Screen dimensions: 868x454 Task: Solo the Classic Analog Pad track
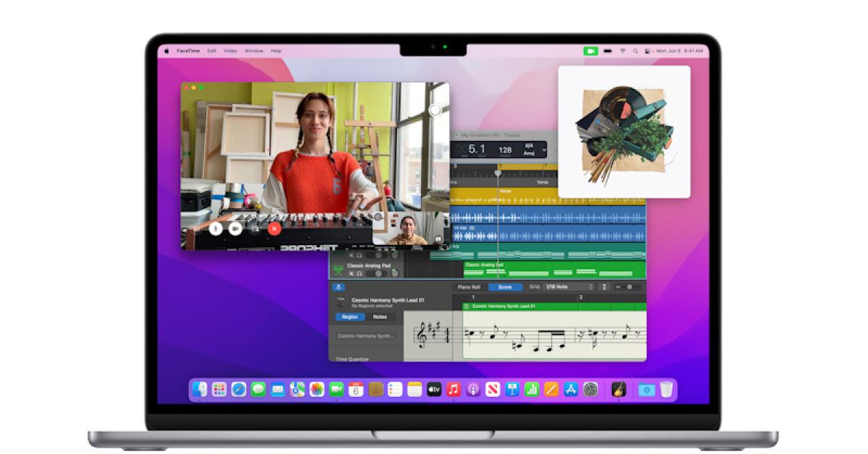[x=359, y=273]
